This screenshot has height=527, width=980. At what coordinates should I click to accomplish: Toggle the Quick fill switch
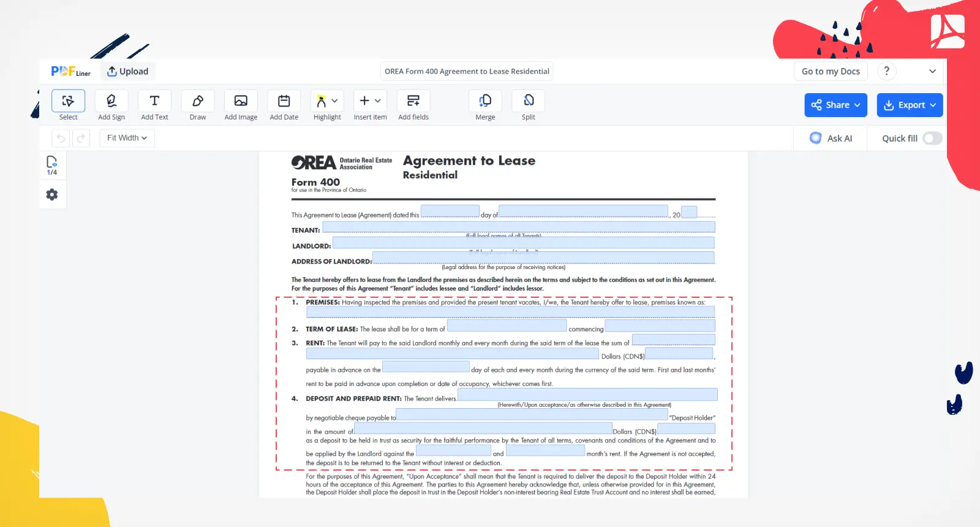tap(932, 138)
